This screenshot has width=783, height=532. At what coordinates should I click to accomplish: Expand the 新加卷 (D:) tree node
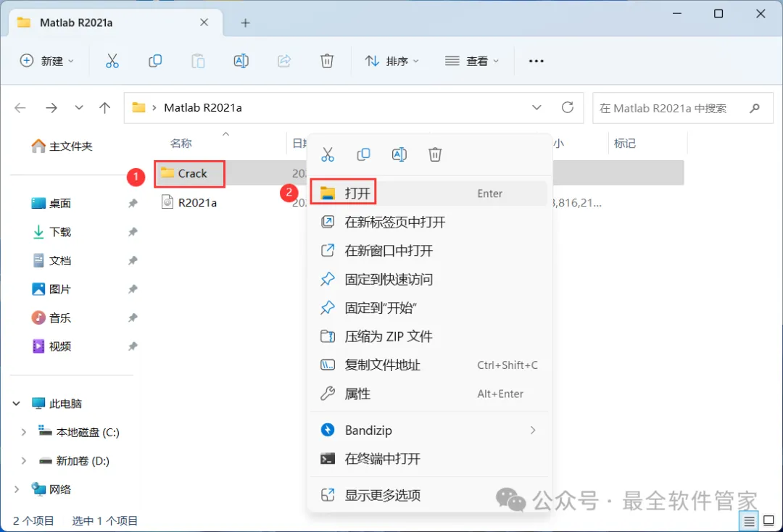[23, 461]
